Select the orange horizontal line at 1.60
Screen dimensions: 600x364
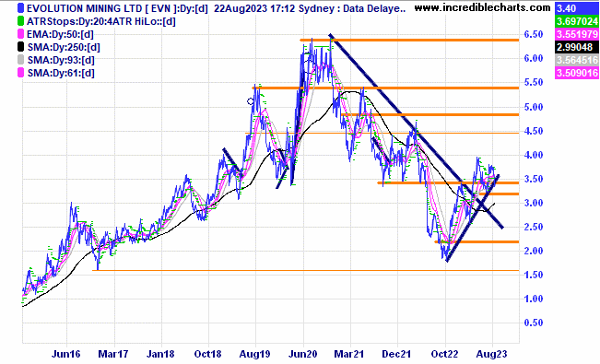pyautogui.click(x=305, y=271)
